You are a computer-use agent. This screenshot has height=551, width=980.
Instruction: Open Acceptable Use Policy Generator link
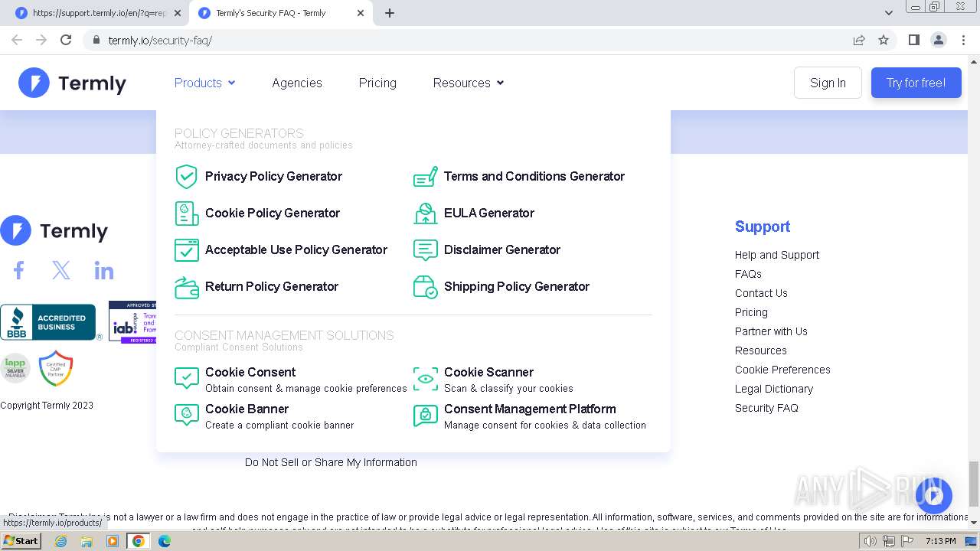point(296,250)
